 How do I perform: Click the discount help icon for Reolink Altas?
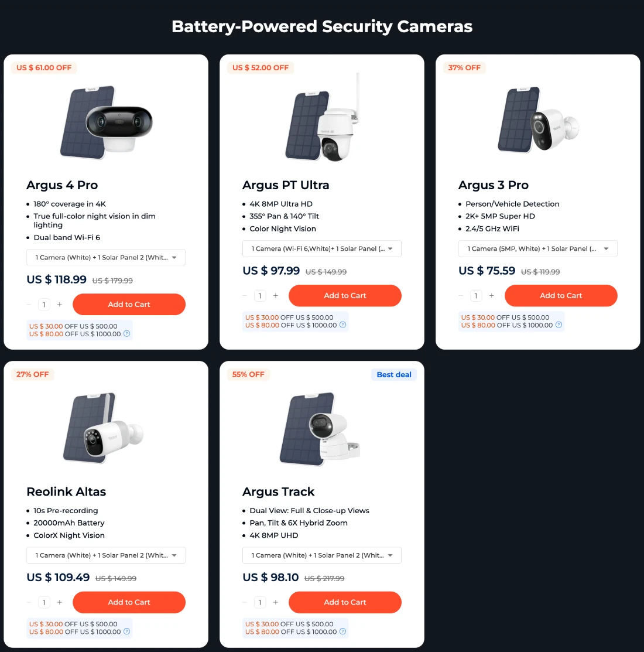click(x=127, y=631)
